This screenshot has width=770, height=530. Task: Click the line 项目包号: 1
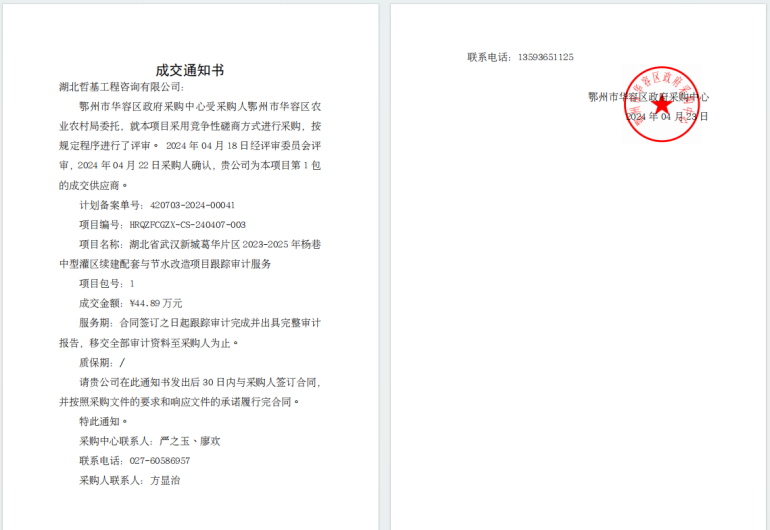[x=107, y=283]
